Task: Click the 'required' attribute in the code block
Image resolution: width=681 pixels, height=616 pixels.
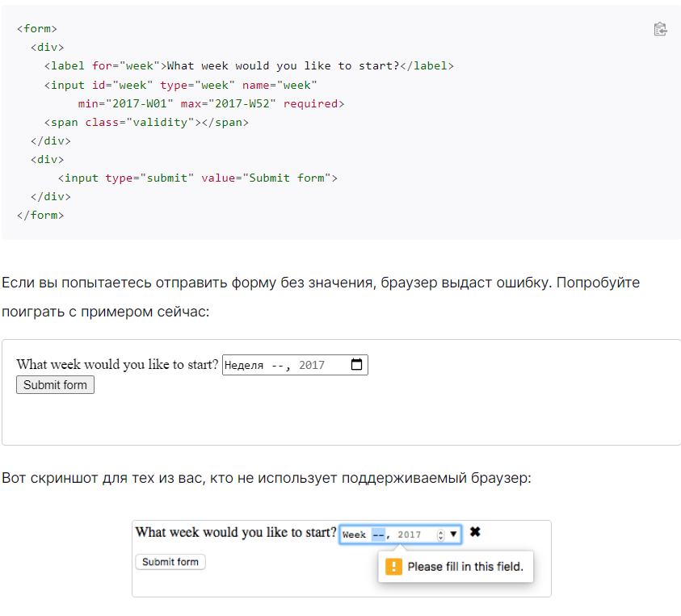Action: [310, 103]
